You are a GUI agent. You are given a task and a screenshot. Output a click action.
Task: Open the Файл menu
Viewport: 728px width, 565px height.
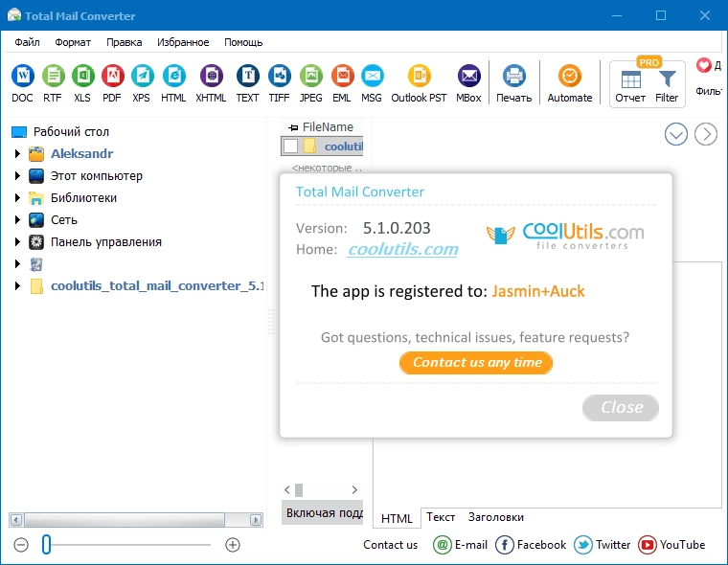(27, 42)
